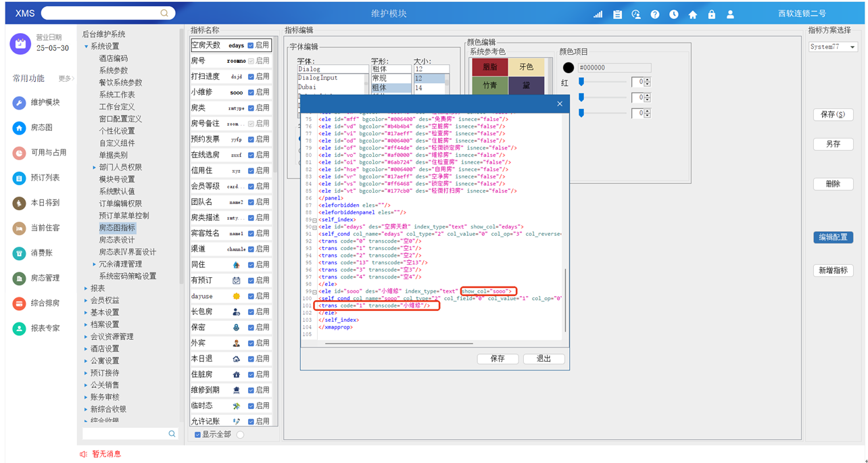Click the customer service agent icon
The height and width of the screenshot is (463, 868).
(x=636, y=14)
